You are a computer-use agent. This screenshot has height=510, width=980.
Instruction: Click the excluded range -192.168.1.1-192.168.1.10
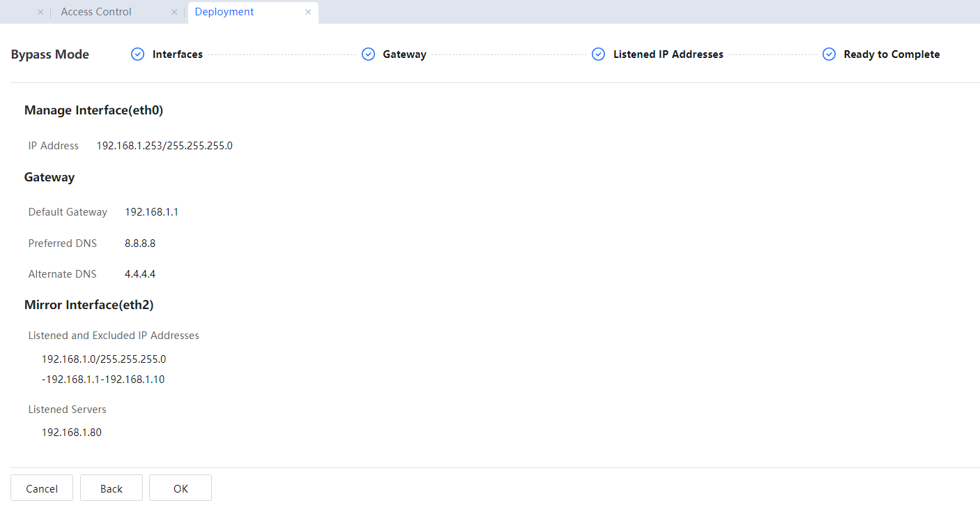103,380
